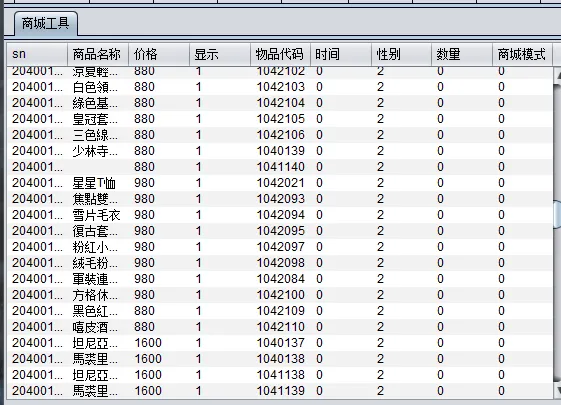Select the 絨毛粉 product name cell
The image size is (561, 405).
click(98, 263)
